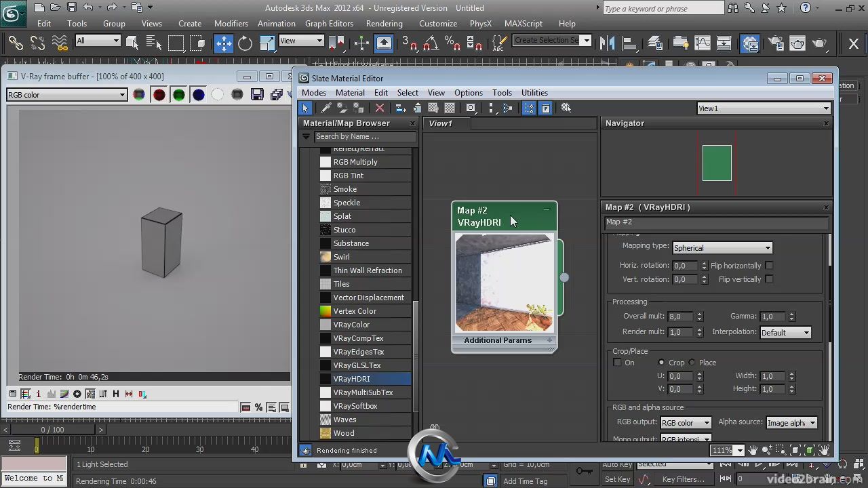Screen dimensions: 868x488
Task: Select the Crop radio button
Action: [661, 363]
